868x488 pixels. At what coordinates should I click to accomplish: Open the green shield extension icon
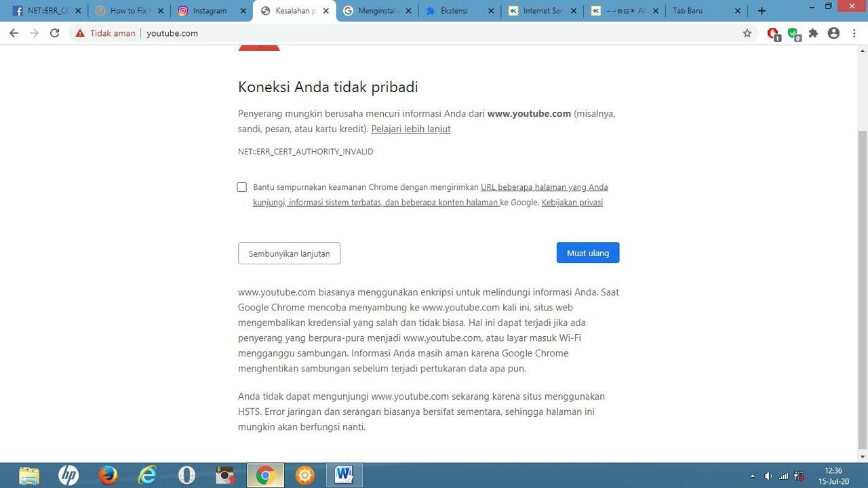(x=793, y=33)
